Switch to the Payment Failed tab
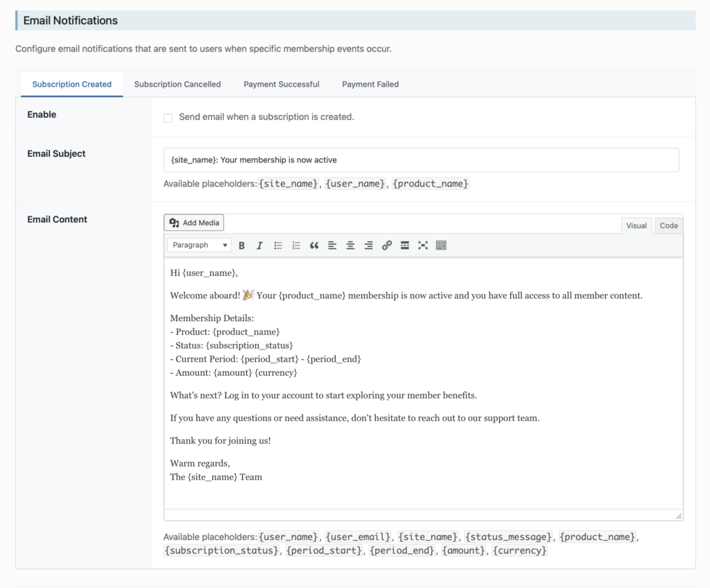Screen dimensions: 710x588 pyautogui.click(x=370, y=84)
